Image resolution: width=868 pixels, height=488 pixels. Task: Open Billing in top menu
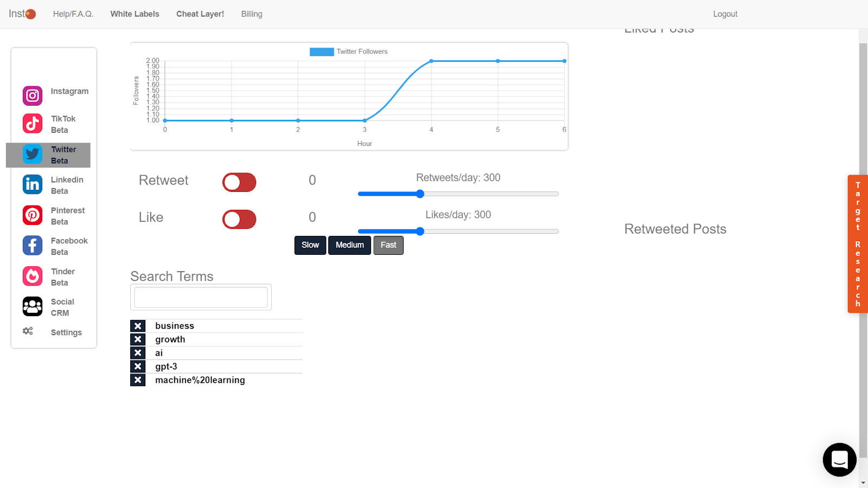(x=252, y=14)
